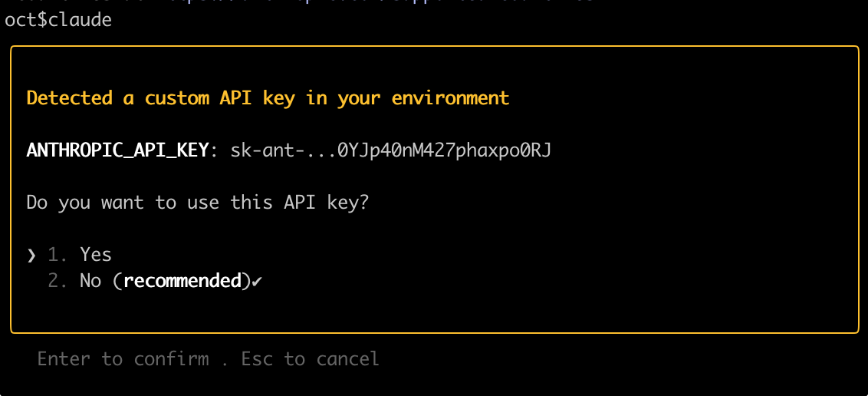Click the checkmark after No (recommended)
The width and height of the screenshot is (868, 396).
(x=257, y=282)
